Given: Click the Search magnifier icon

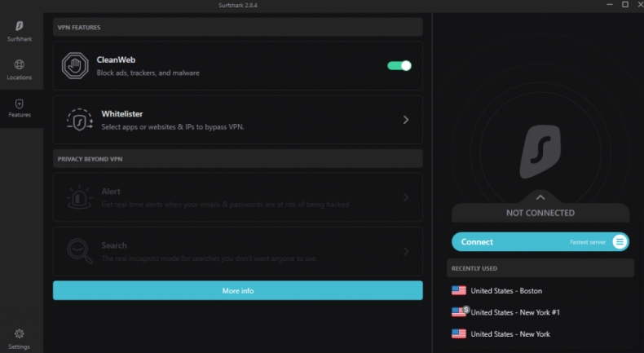Looking at the screenshot, I should coord(79,250).
